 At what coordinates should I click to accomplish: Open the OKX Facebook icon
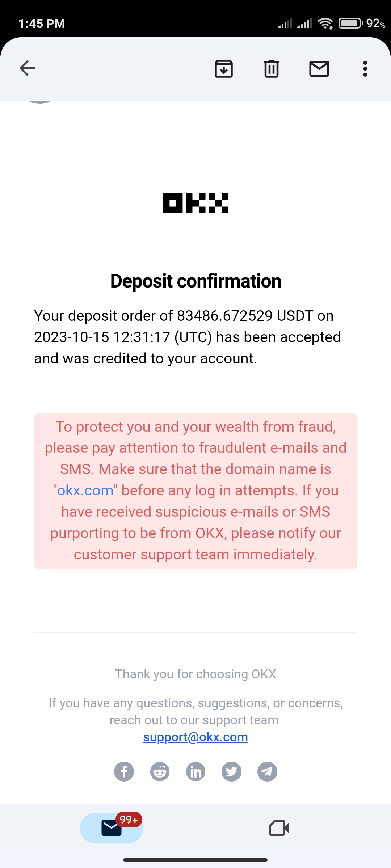point(124,771)
